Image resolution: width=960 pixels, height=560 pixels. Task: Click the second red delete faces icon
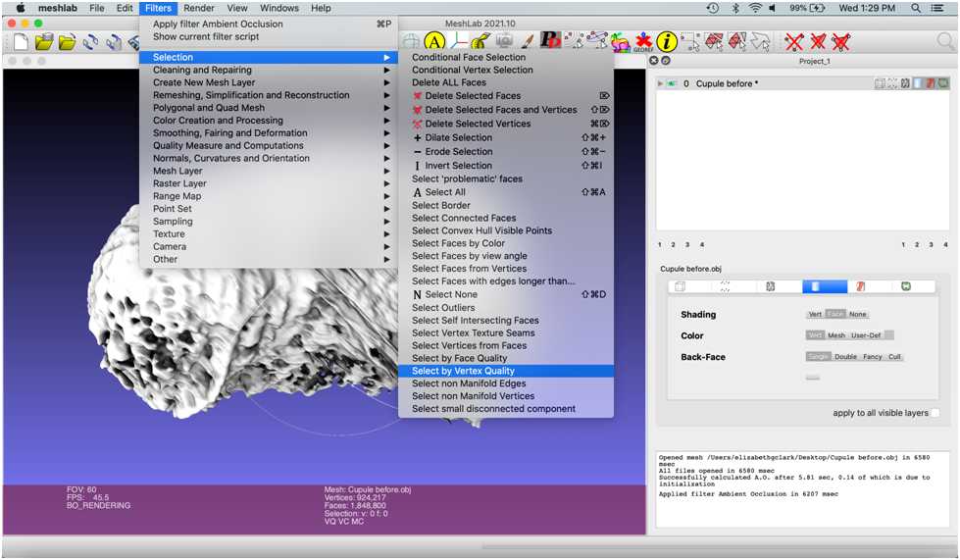point(818,41)
